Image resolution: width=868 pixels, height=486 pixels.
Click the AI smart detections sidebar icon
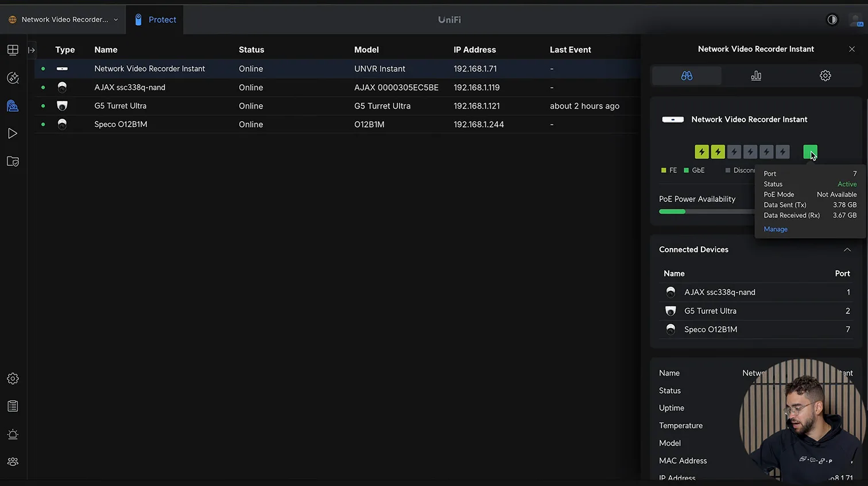coord(13,78)
